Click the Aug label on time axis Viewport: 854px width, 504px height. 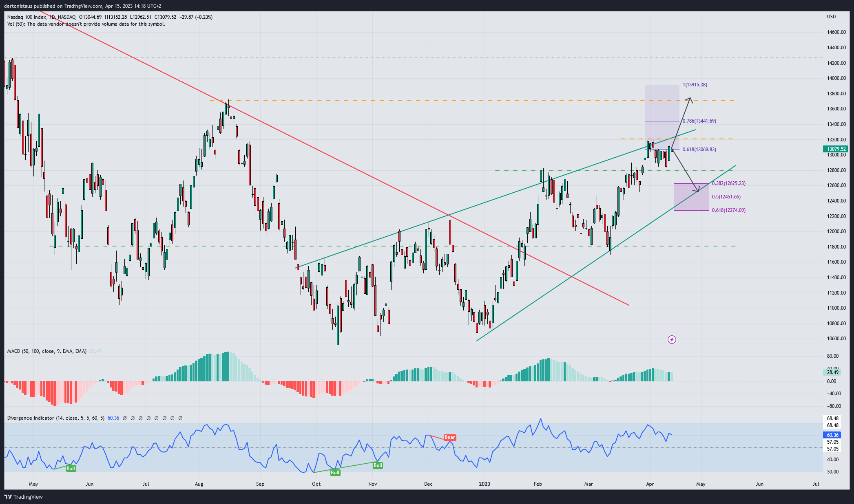199,484
